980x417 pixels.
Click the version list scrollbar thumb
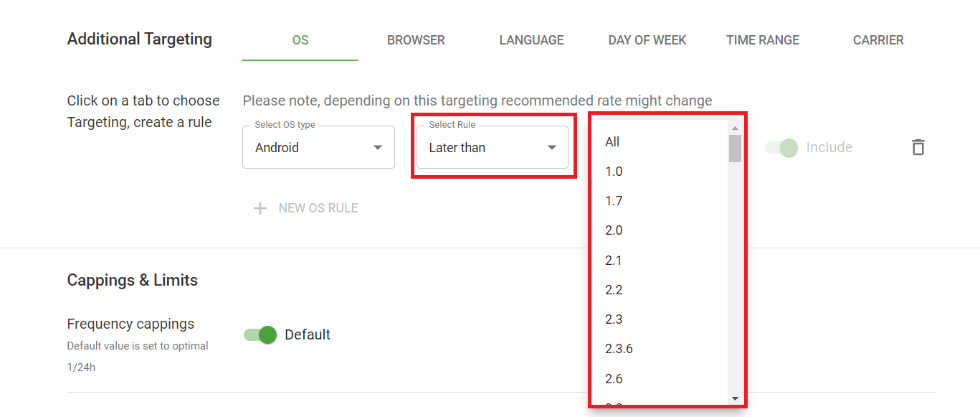pos(735,149)
